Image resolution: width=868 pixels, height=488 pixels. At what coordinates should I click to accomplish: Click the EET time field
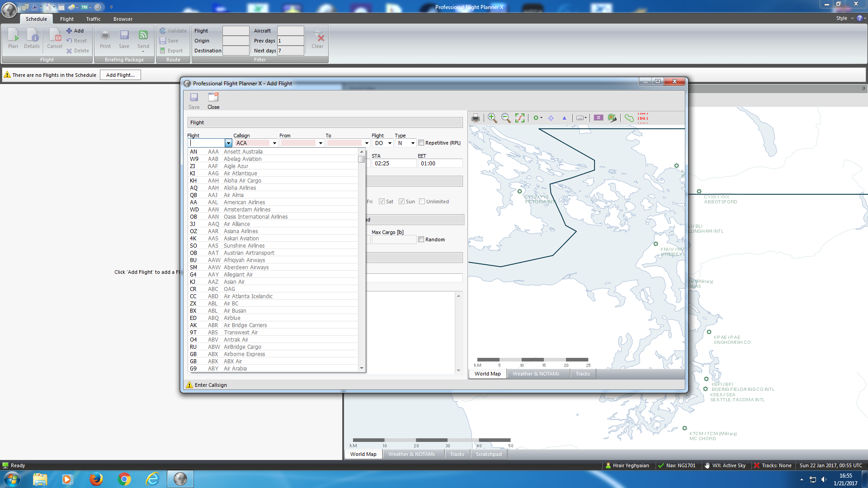pos(440,164)
